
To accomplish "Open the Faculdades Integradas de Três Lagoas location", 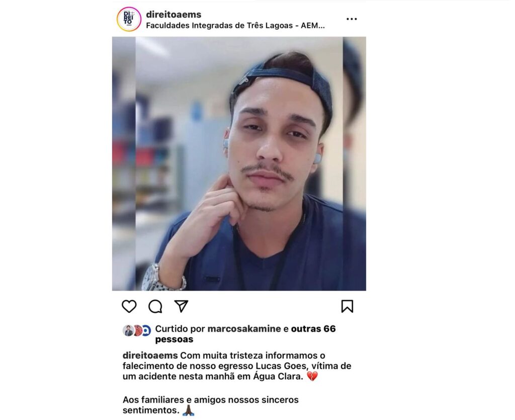I will [235, 26].
